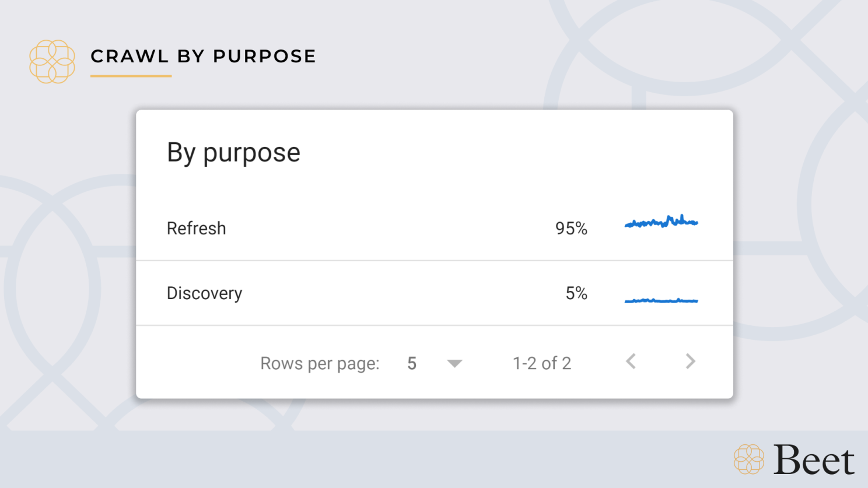Click the 95% value for Refresh
868x488 pixels.
point(571,228)
